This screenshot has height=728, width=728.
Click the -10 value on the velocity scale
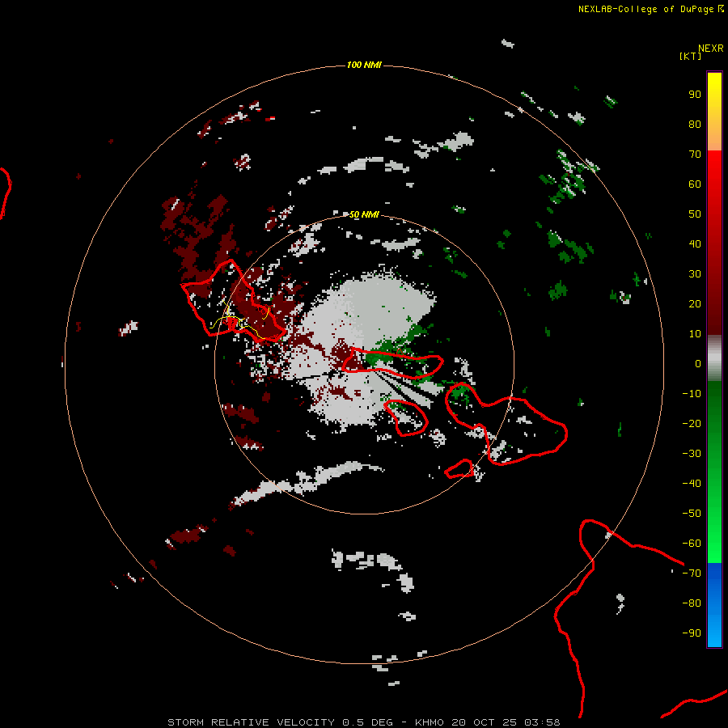[x=692, y=394]
